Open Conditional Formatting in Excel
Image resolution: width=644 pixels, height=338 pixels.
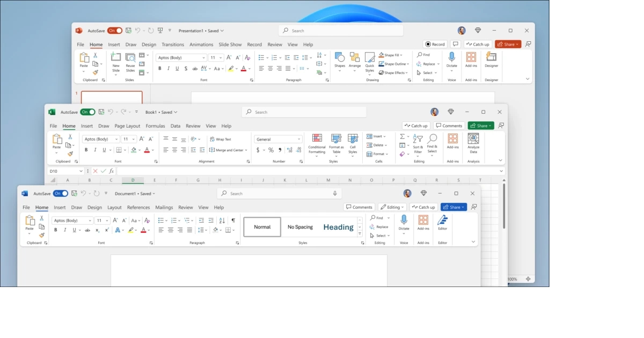(x=317, y=139)
